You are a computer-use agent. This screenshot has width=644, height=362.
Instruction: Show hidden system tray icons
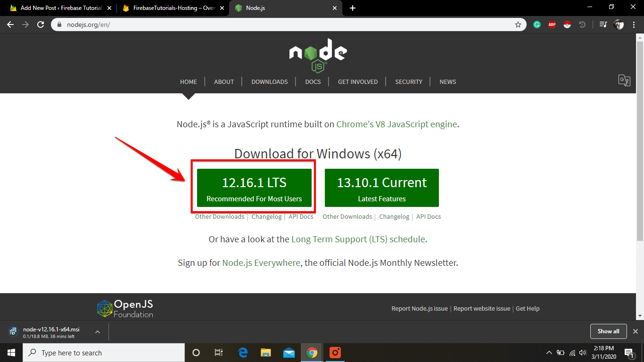point(549,353)
